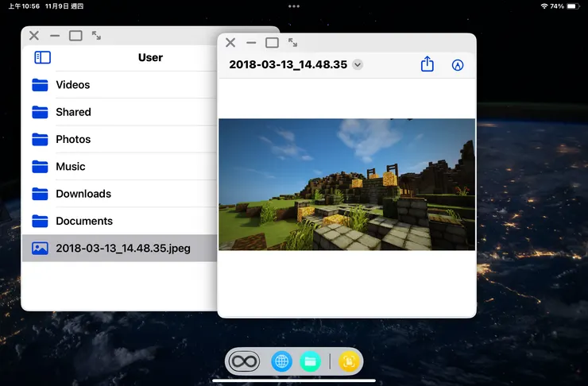Open the Music folder
The height and width of the screenshot is (386, 588).
click(x=120, y=166)
